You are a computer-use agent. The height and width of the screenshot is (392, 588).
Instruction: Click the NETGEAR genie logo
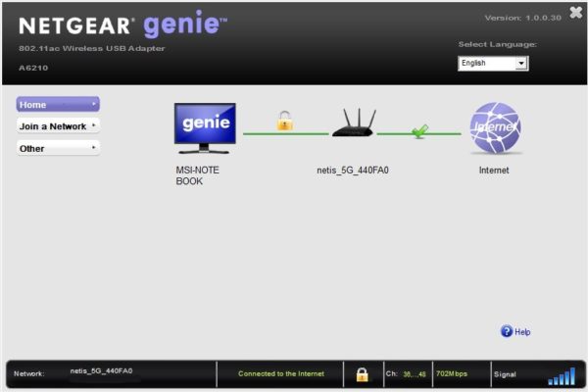(123, 24)
